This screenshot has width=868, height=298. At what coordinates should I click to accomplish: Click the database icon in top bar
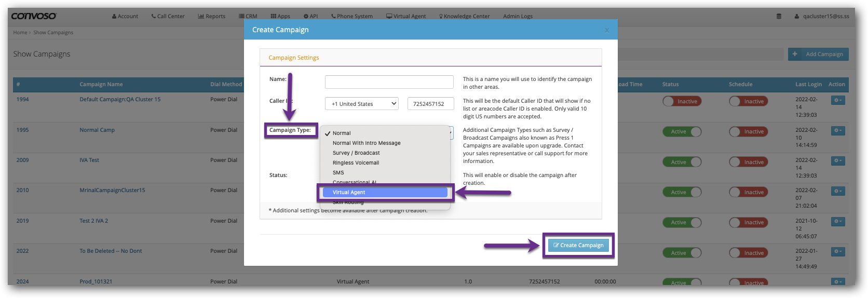point(779,16)
